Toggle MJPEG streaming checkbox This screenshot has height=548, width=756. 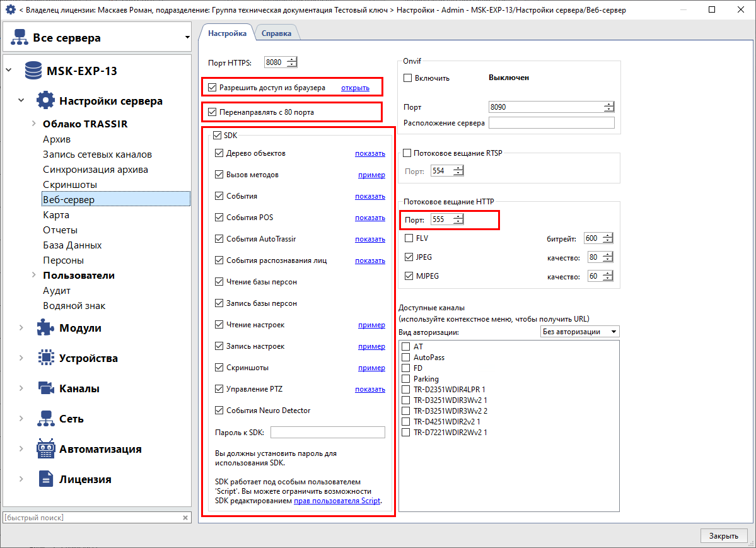pos(409,276)
